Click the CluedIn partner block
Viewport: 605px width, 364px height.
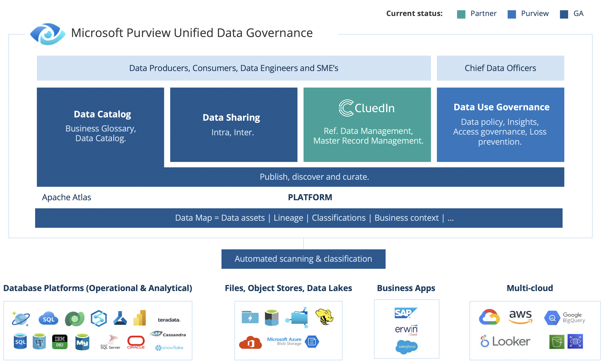pyautogui.click(x=367, y=125)
